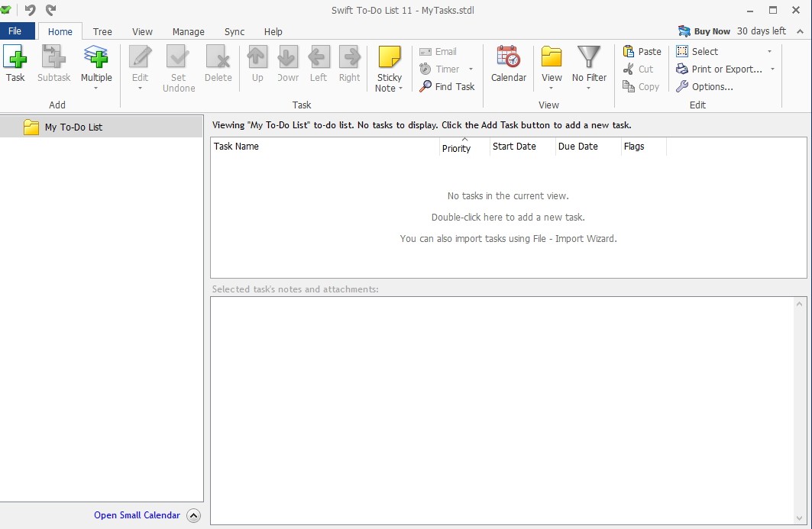The image size is (812, 529).
Task: Click notes scrollbar up arrow
Action: pos(800,304)
